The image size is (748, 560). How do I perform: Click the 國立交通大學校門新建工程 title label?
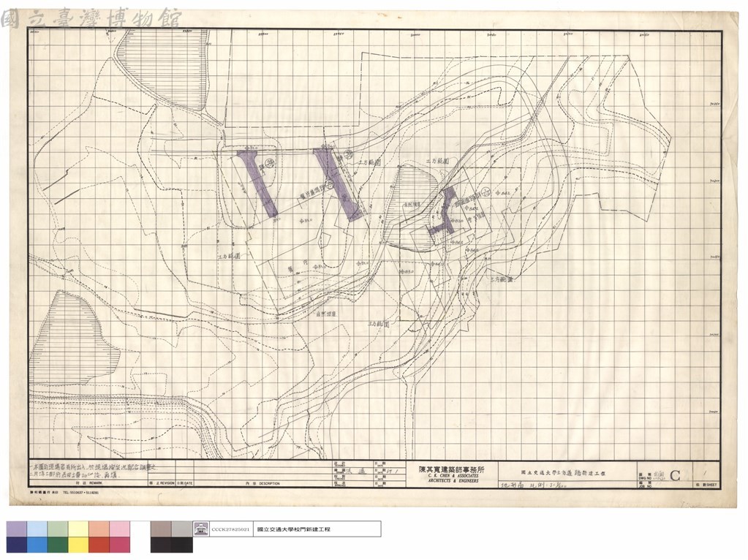coord(293,529)
